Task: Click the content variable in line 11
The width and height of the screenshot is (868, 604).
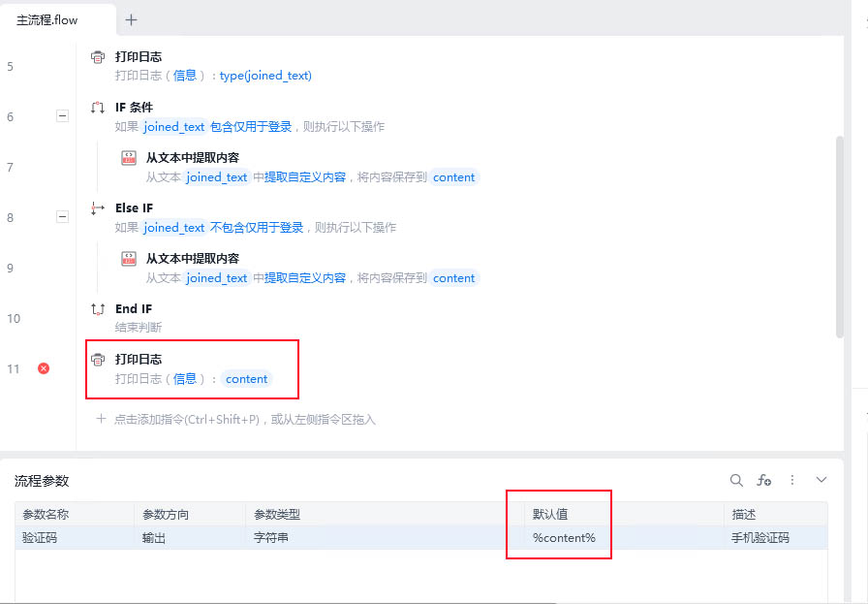Action: (246, 379)
